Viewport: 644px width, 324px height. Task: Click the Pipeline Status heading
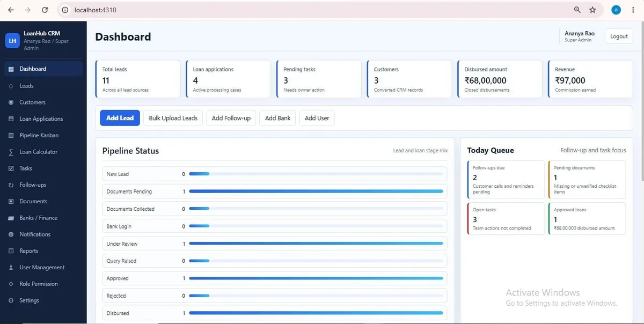tap(130, 151)
